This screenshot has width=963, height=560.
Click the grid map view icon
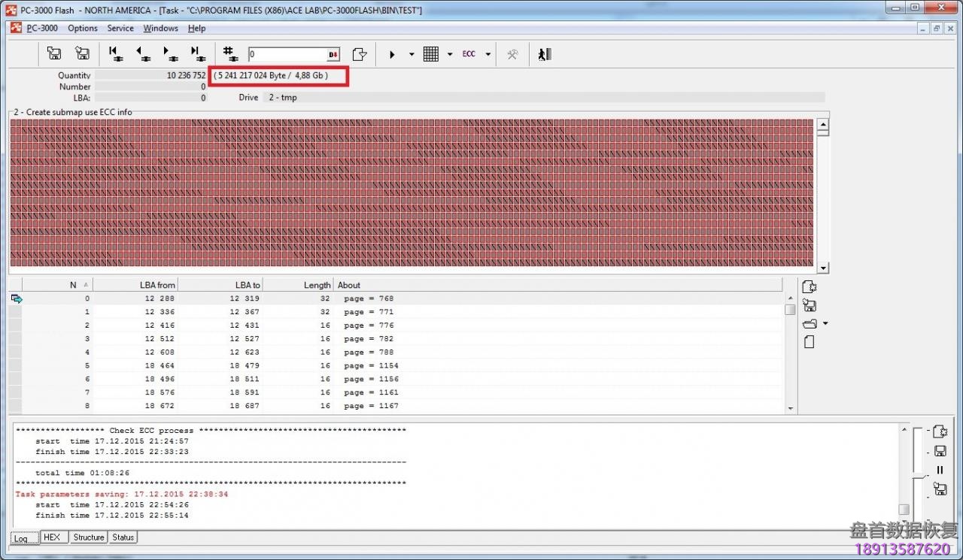click(x=431, y=54)
